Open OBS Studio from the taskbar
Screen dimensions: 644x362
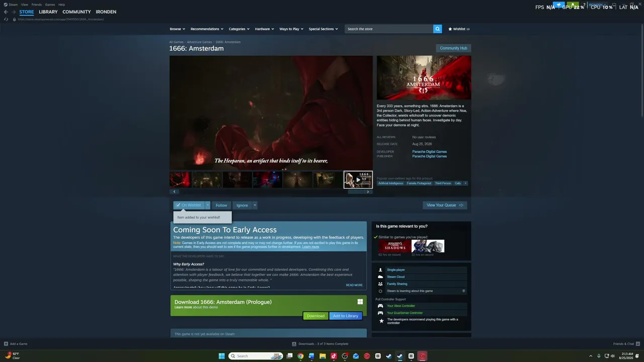345,356
